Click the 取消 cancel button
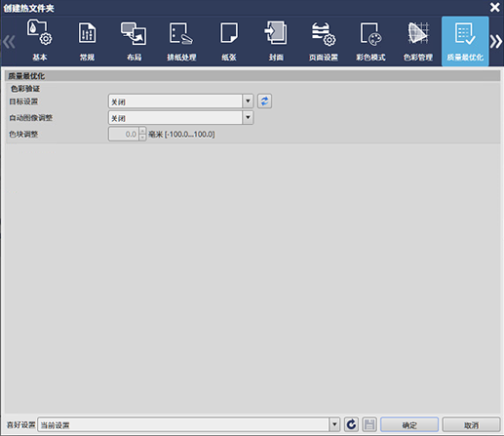 (x=471, y=424)
